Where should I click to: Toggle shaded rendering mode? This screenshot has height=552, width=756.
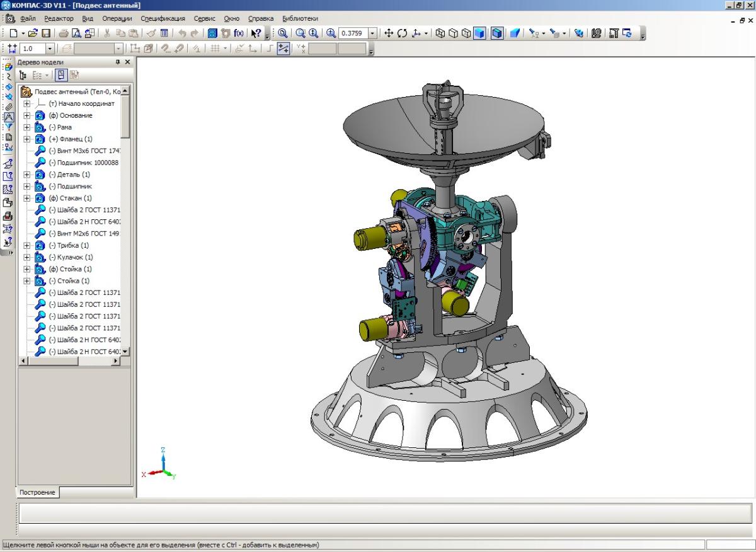point(480,33)
